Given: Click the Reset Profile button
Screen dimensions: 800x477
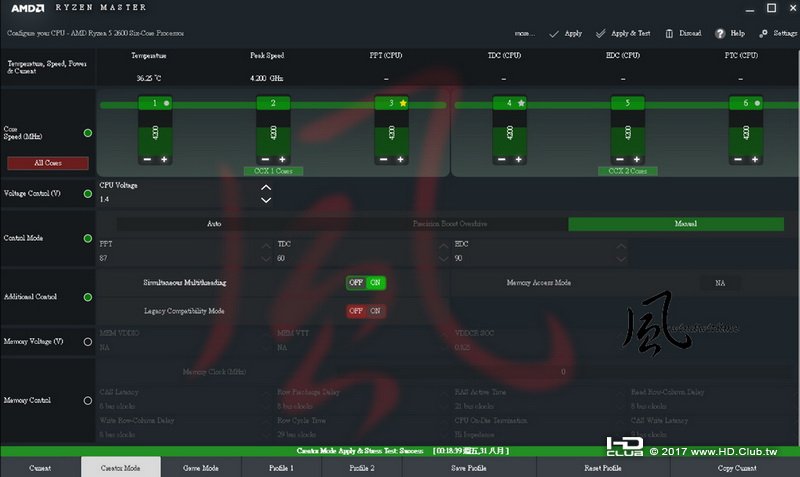Looking at the screenshot, I should [x=603, y=467].
